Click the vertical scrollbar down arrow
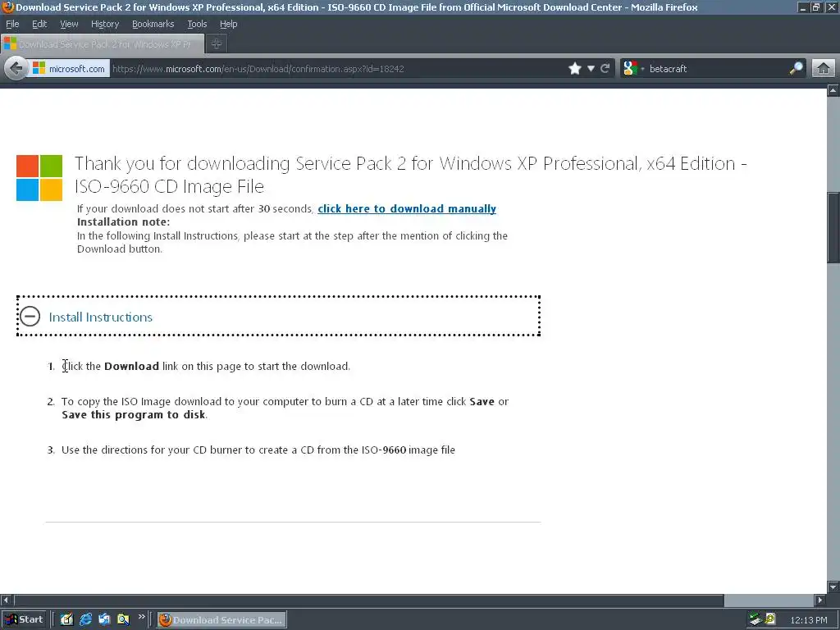840x630 pixels. [x=833, y=587]
